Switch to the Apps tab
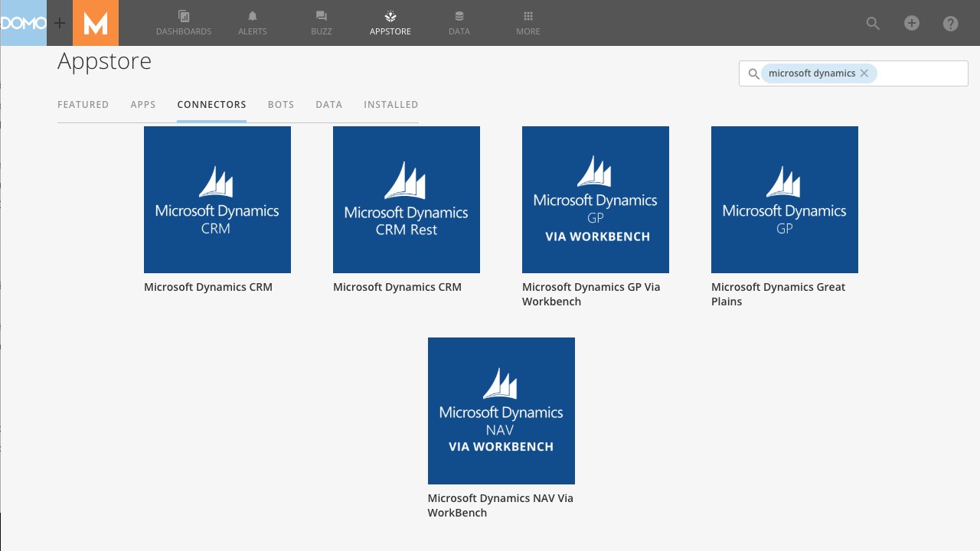 pyautogui.click(x=143, y=105)
